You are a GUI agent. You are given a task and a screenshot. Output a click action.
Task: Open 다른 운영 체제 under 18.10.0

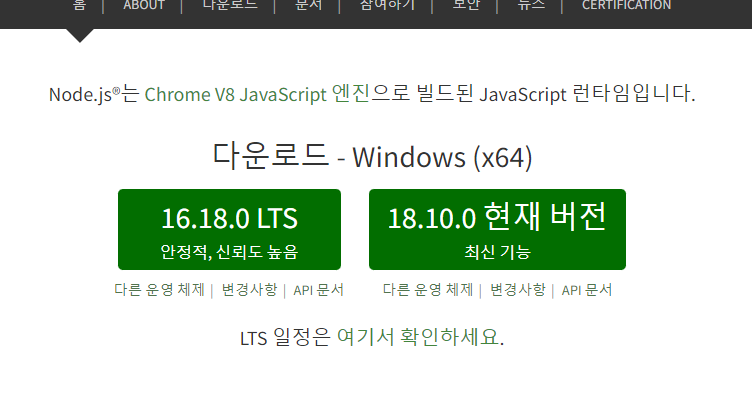pyautogui.click(x=428, y=290)
